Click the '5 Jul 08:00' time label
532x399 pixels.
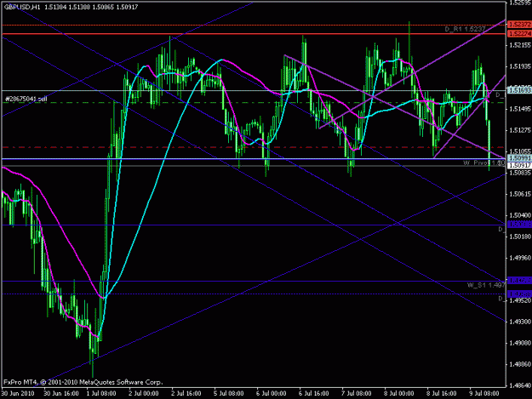click(229, 393)
